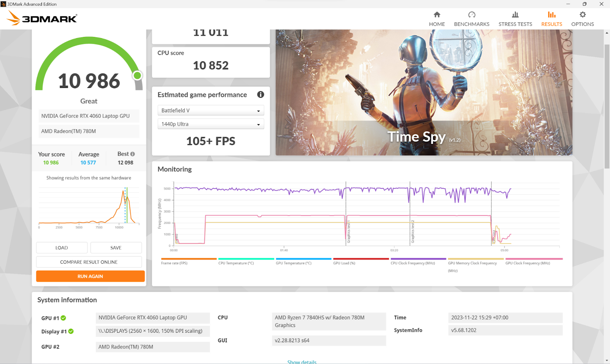Screen dimensions: 610x364
Task: Click the vertical scrollbar thumb
Action: pyautogui.click(x=607, y=106)
